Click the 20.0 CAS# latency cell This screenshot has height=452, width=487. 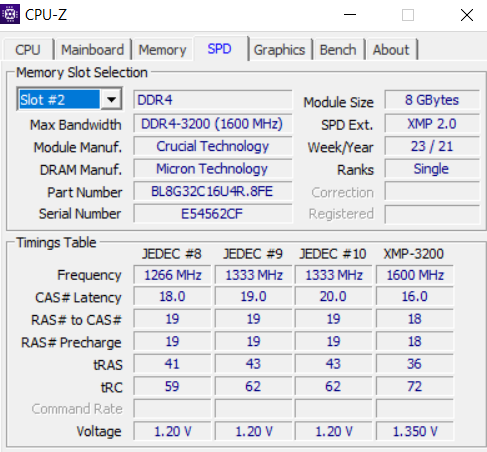333,296
